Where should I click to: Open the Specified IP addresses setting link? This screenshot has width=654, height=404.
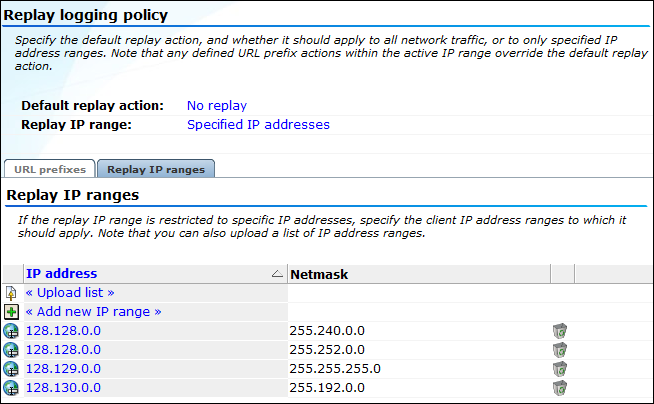coord(258,125)
